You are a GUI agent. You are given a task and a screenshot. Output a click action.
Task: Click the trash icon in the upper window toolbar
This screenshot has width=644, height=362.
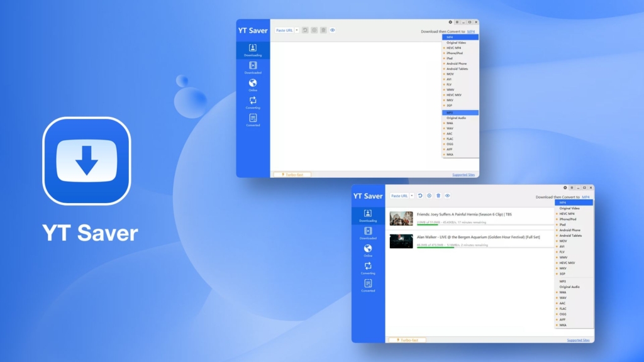[x=323, y=30]
